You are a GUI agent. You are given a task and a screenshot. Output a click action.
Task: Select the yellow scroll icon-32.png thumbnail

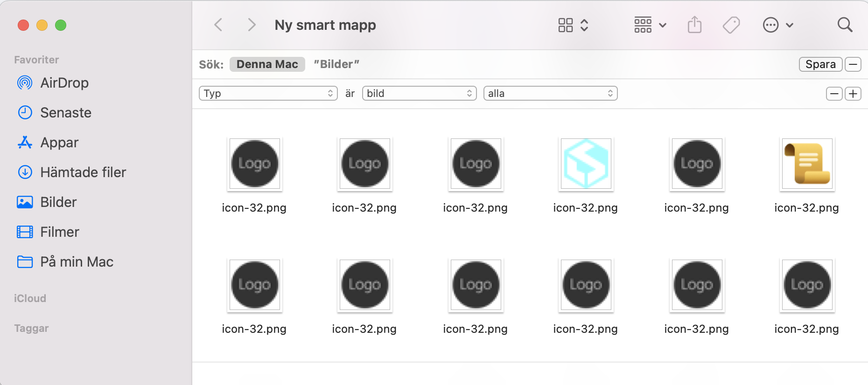(807, 164)
